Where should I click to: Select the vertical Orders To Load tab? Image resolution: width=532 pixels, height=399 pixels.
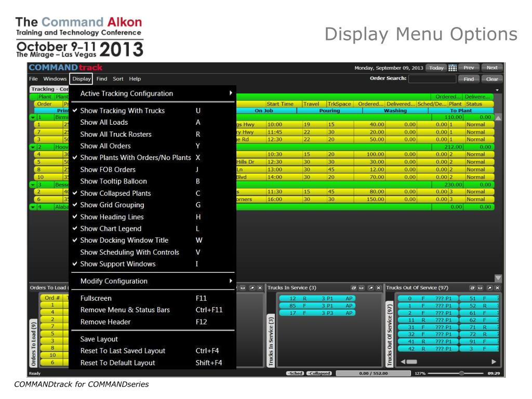click(x=33, y=343)
